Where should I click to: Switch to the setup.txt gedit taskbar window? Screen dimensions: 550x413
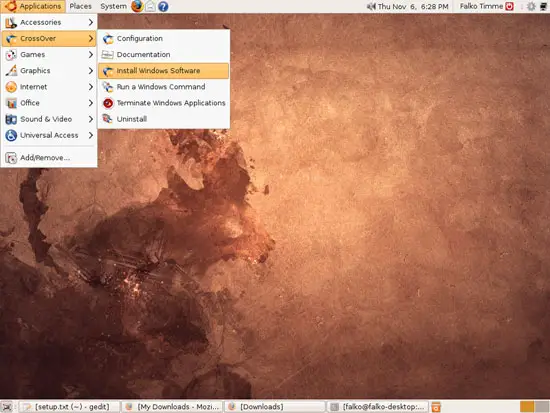click(x=69, y=407)
